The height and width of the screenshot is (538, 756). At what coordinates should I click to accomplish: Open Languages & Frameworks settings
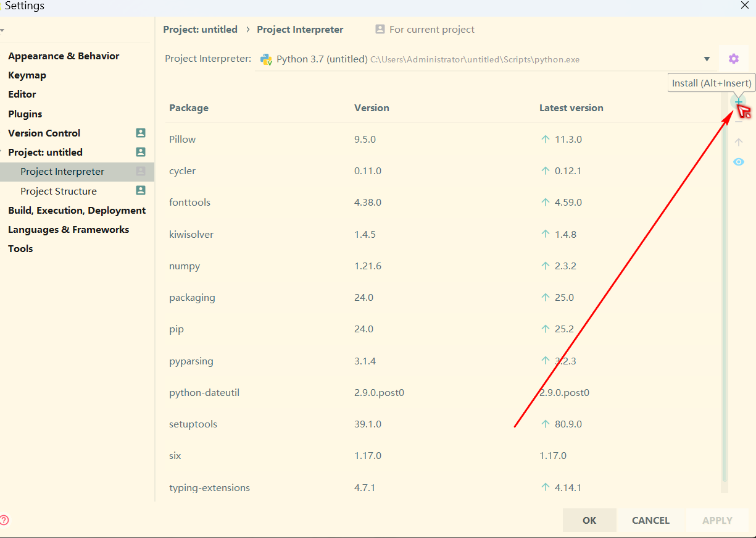(x=69, y=229)
